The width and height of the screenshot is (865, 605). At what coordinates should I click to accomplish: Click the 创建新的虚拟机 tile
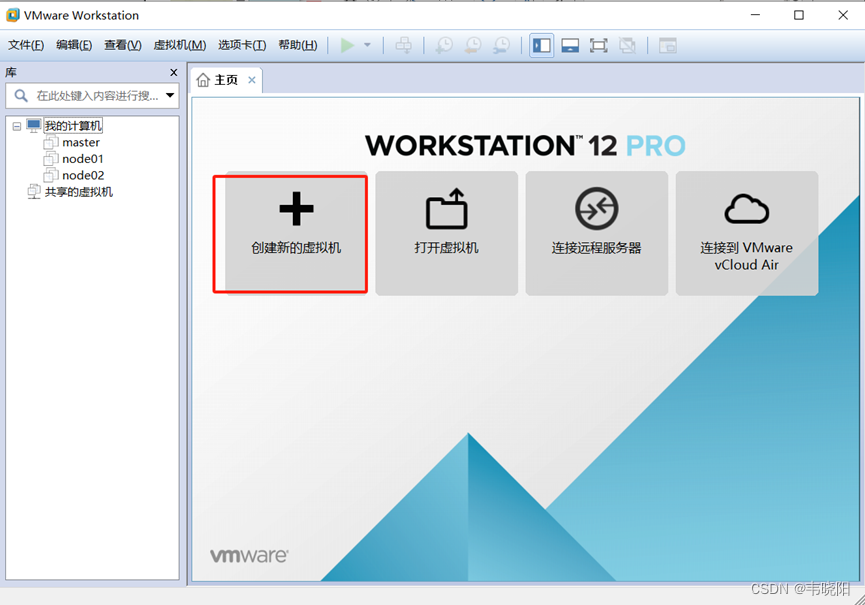(296, 233)
